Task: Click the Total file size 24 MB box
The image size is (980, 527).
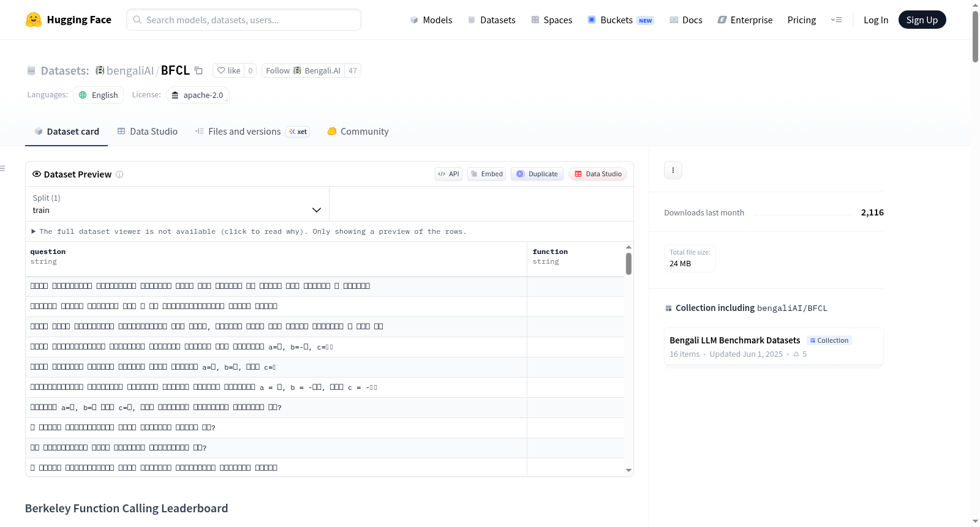Action: coord(690,258)
